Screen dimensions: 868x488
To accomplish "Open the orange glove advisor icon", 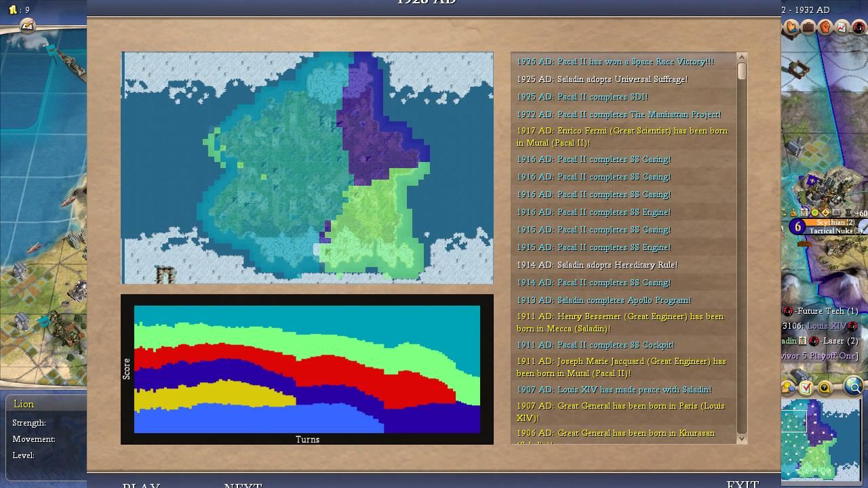I will coord(791,28).
